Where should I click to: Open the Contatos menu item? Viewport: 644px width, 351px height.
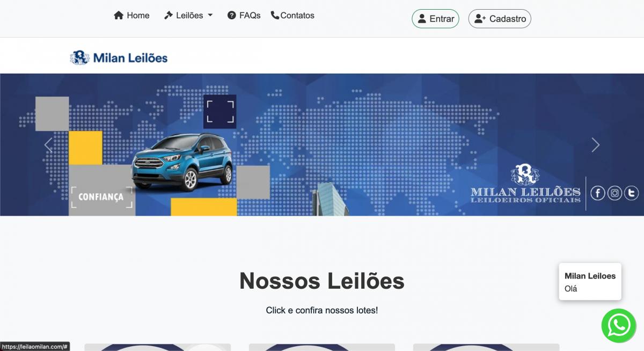pyautogui.click(x=292, y=16)
